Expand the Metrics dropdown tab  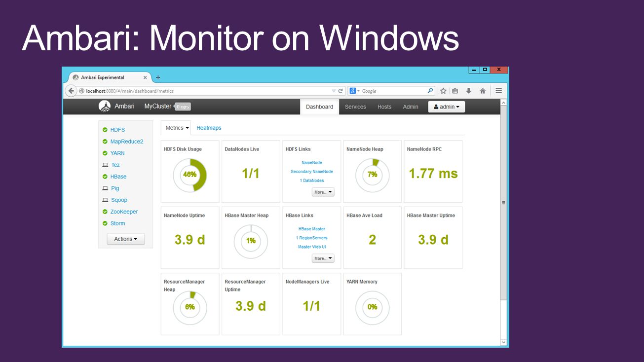pyautogui.click(x=176, y=128)
